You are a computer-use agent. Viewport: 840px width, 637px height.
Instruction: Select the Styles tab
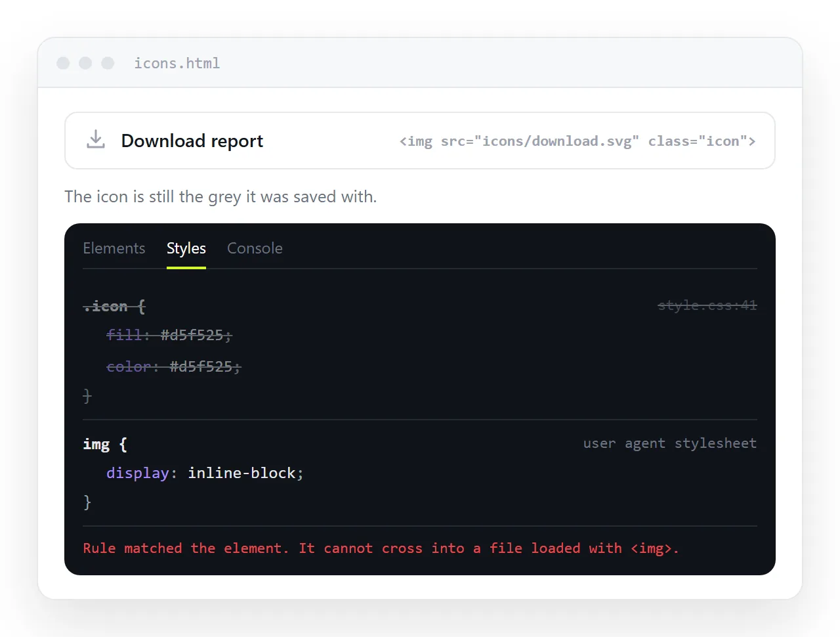186,248
